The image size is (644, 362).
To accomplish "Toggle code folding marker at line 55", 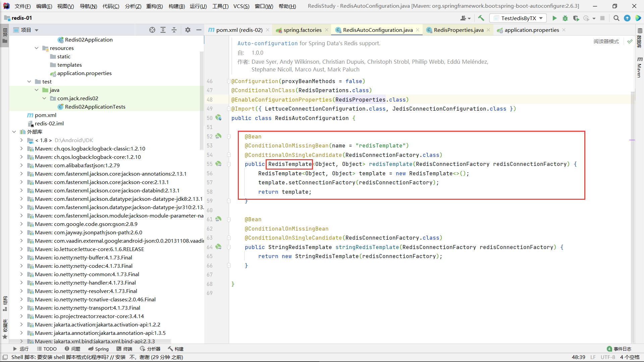I will click(x=229, y=164).
